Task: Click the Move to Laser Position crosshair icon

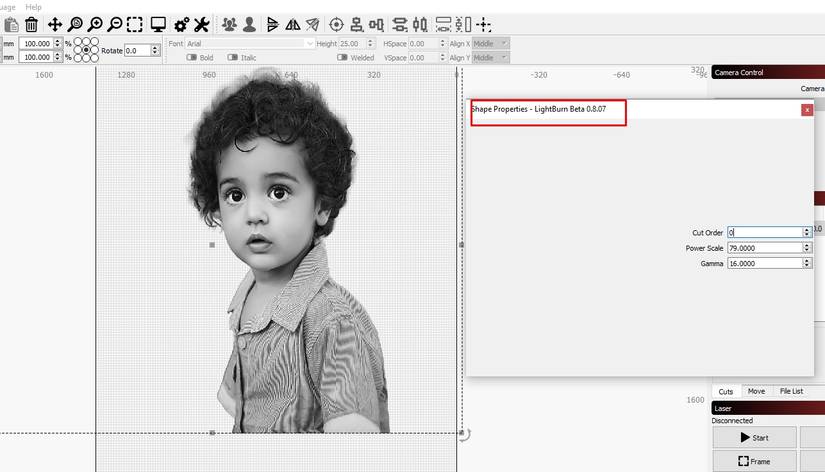Action: coord(483,25)
